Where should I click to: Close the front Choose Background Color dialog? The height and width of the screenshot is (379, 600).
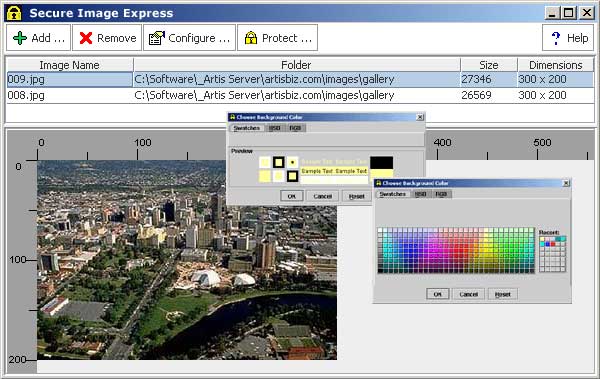coord(566,183)
